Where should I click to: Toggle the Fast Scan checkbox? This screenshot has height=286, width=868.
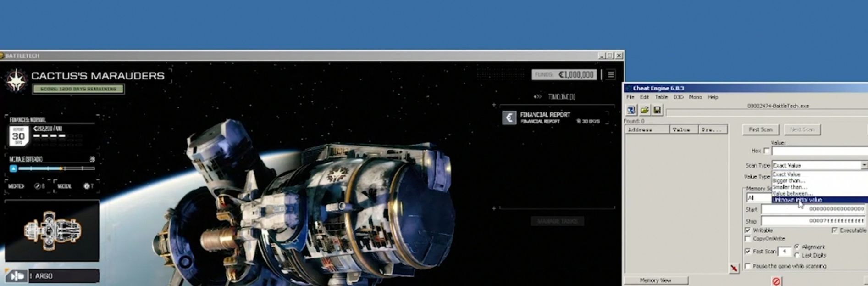pyautogui.click(x=747, y=251)
